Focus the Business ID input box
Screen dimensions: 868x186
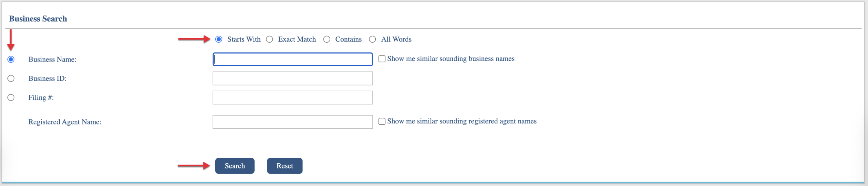(x=292, y=78)
